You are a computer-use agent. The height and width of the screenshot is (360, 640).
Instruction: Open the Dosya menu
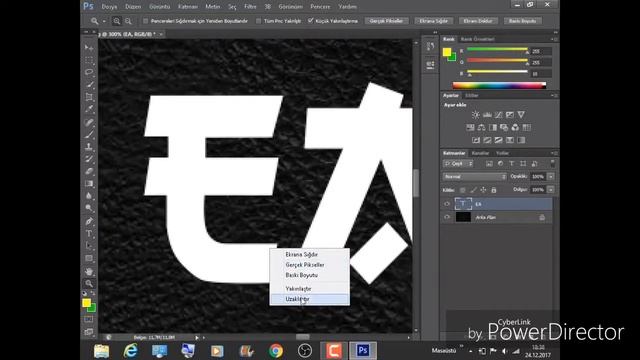click(x=109, y=7)
